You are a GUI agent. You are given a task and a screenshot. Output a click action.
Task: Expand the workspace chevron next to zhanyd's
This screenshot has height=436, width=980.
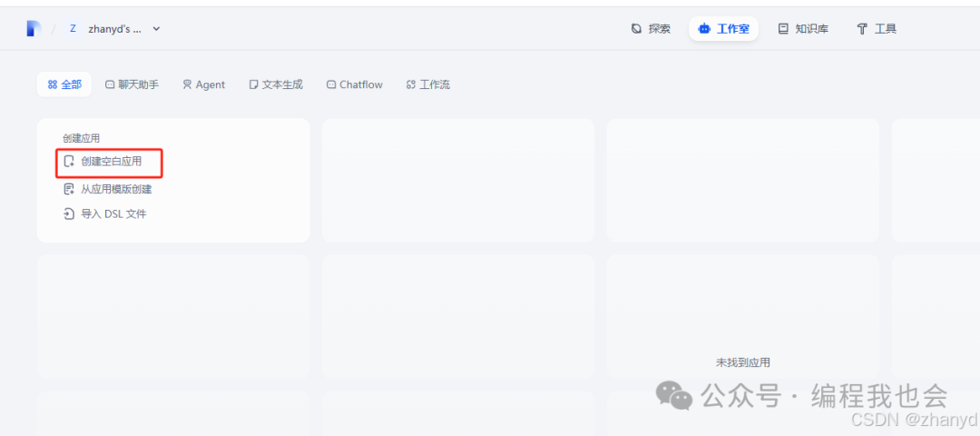tap(156, 29)
